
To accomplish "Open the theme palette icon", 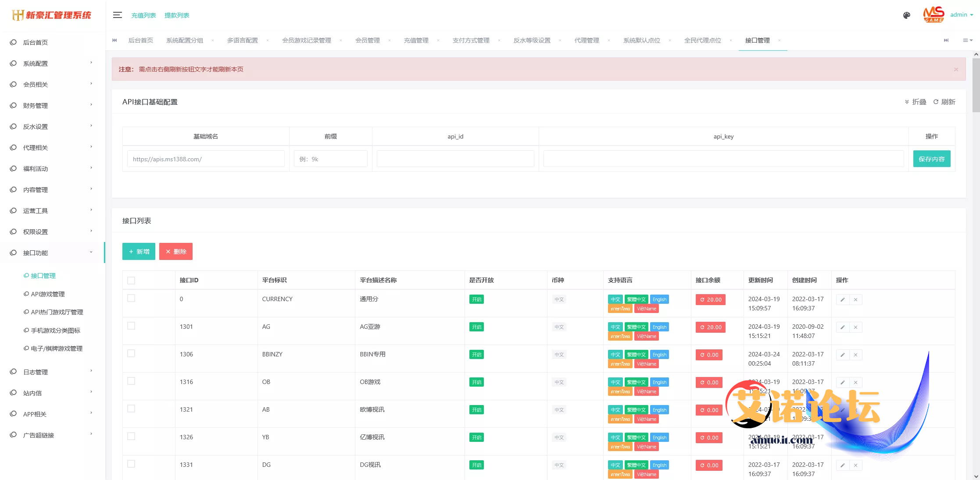I will pyautogui.click(x=907, y=15).
